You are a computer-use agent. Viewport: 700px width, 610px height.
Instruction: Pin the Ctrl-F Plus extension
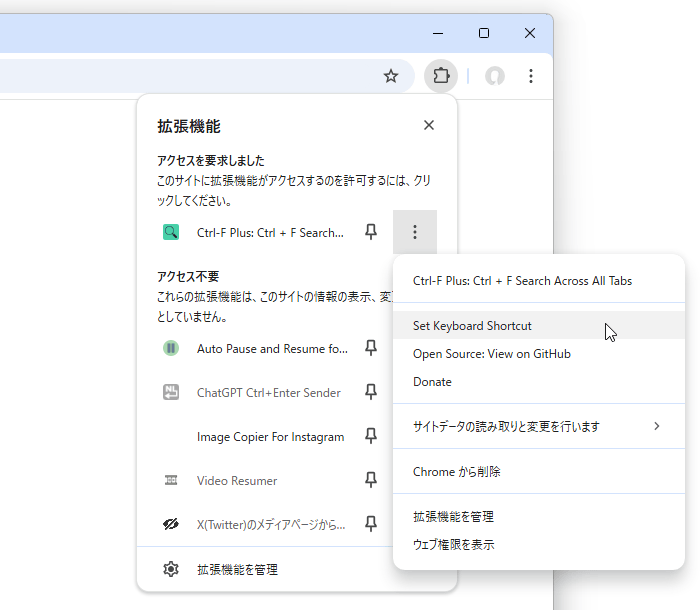371,232
